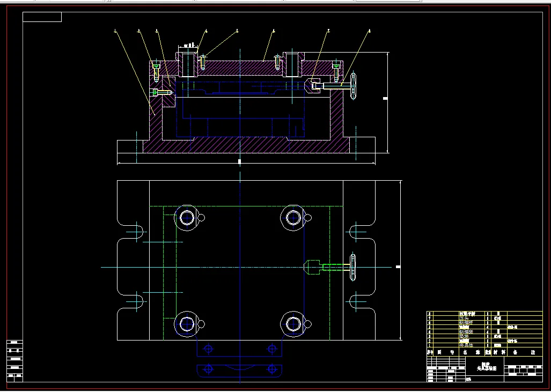Viewport: 551px width, 392px height.
Task: Click the rightmost part balloon number above section view
Action: click(369, 31)
